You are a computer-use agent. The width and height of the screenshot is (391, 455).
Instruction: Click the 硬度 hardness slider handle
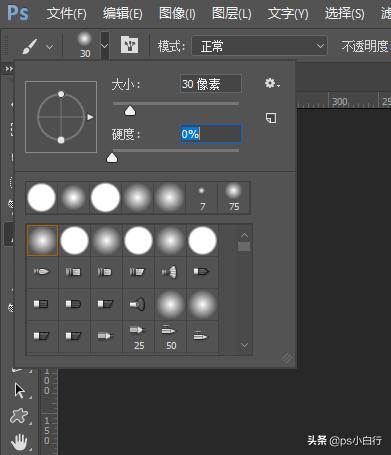(112, 158)
